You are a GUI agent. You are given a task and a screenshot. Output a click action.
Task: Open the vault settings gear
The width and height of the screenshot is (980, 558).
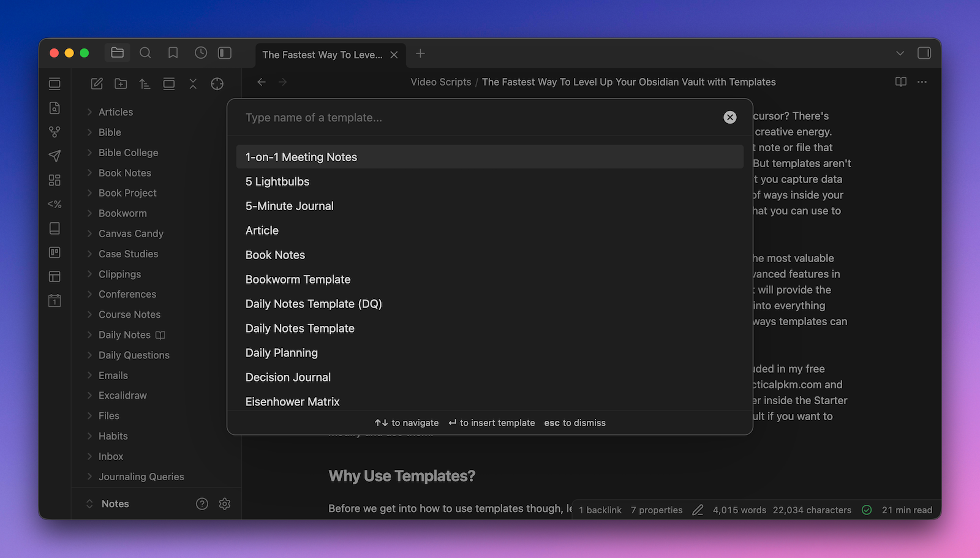pyautogui.click(x=225, y=503)
